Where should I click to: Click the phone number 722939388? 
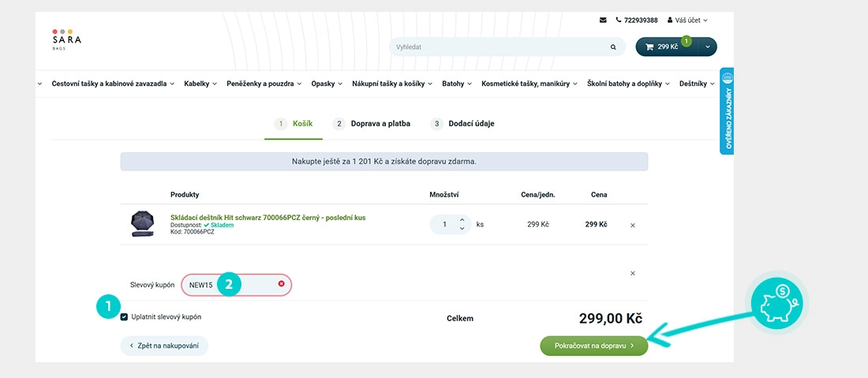641,20
